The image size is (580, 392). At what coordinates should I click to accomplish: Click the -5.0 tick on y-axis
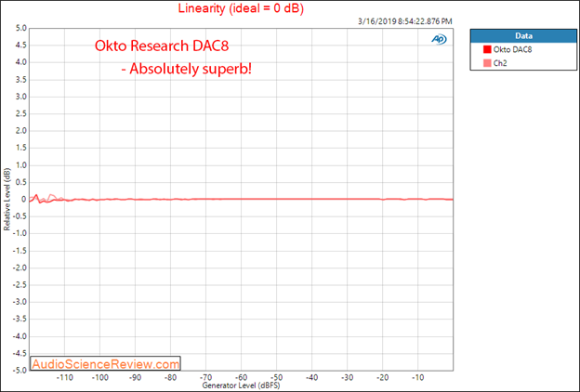point(20,371)
